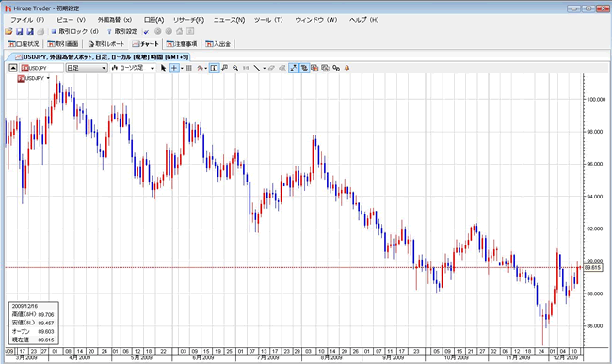Click the 取引ロック (d) button
This screenshot has width=612, height=364.
74,31
